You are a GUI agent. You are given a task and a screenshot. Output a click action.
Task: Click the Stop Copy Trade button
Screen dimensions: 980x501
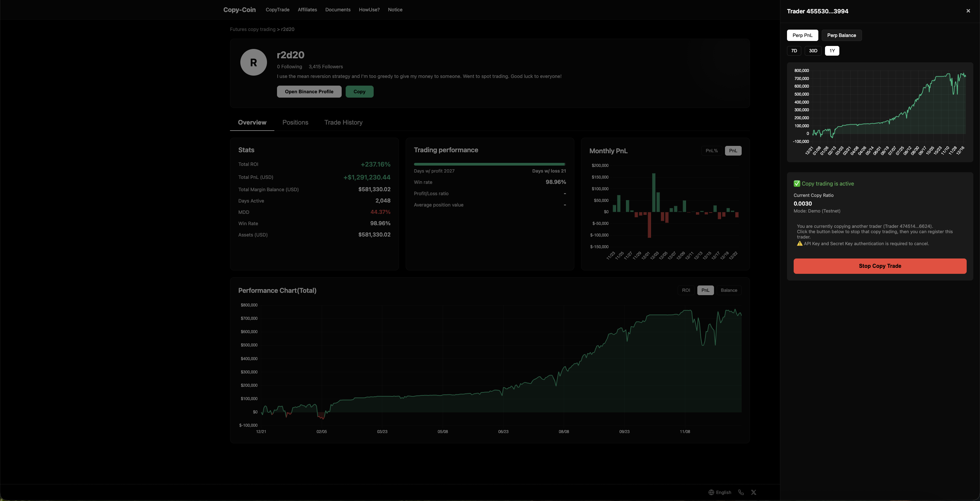tap(879, 266)
